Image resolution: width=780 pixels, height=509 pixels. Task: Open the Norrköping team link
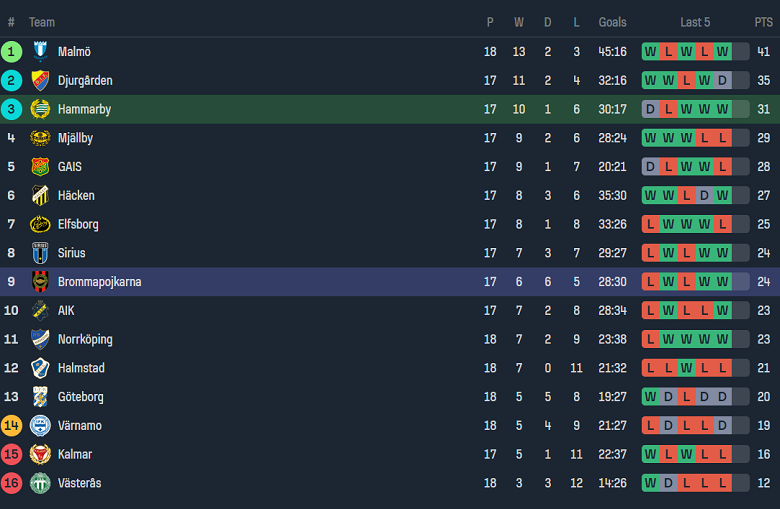tap(85, 340)
